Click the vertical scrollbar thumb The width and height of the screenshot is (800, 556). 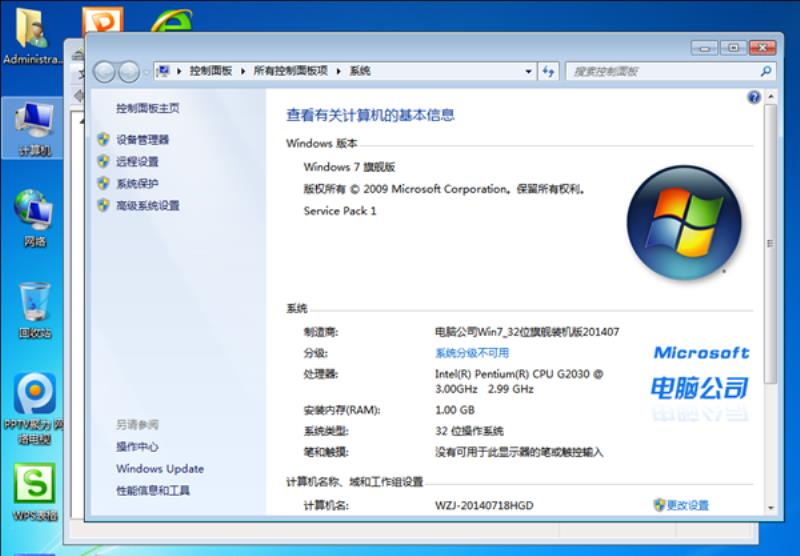click(x=770, y=244)
